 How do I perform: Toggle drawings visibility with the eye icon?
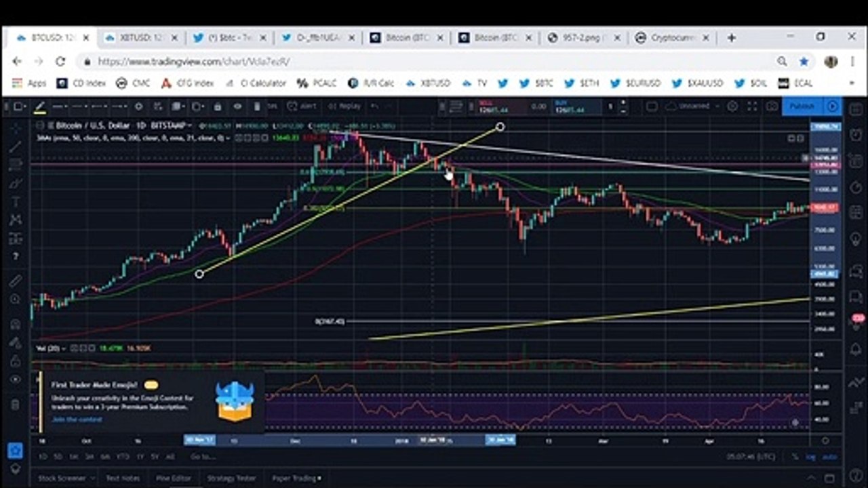(x=237, y=106)
